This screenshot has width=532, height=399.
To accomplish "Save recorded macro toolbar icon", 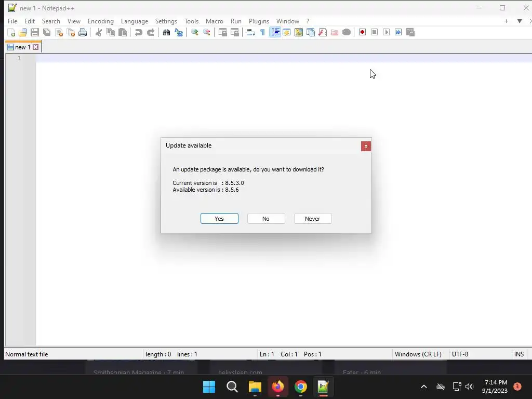I will (x=410, y=32).
